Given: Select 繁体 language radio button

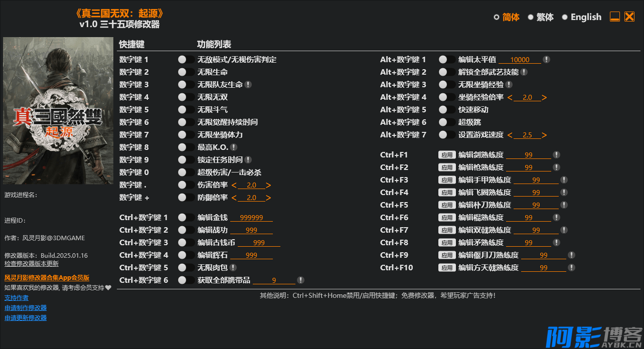Looking at the screenshot, I should [x=531, y=17].
